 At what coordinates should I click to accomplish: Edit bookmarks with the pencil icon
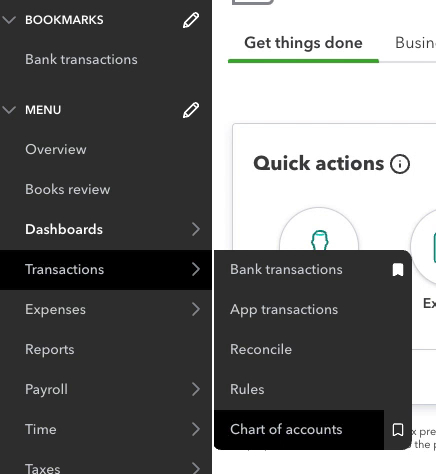(191, 20)
